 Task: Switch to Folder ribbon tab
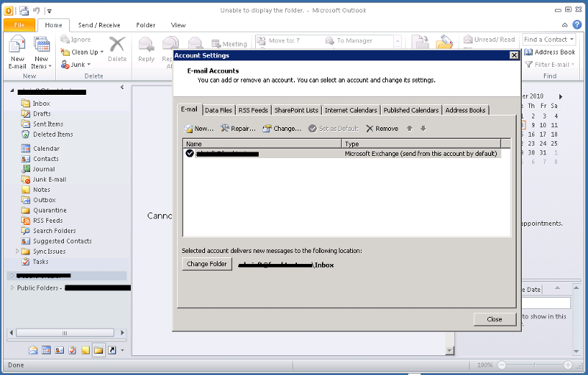pos(146,25)
